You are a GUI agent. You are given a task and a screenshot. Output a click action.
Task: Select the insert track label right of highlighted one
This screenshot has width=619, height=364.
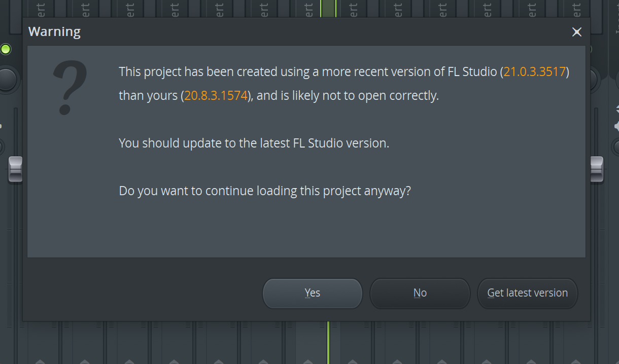coord(354,9)
